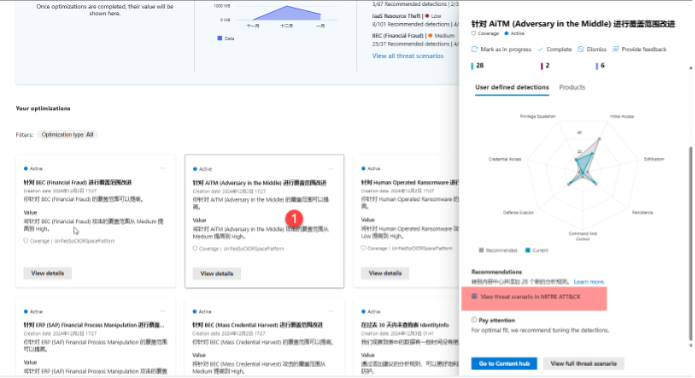Click the 28 detections count

[480, 66]
